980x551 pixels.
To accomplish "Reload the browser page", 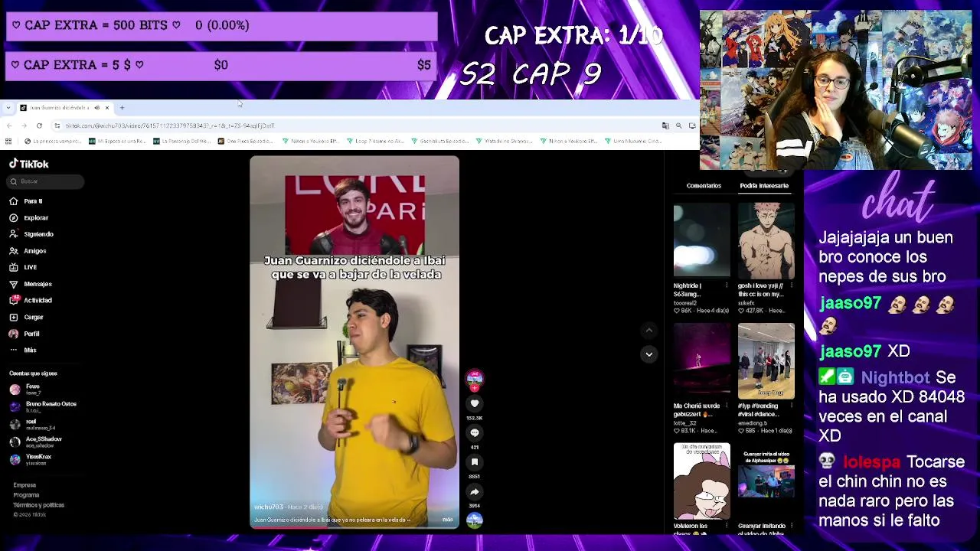I will point(39,126).
